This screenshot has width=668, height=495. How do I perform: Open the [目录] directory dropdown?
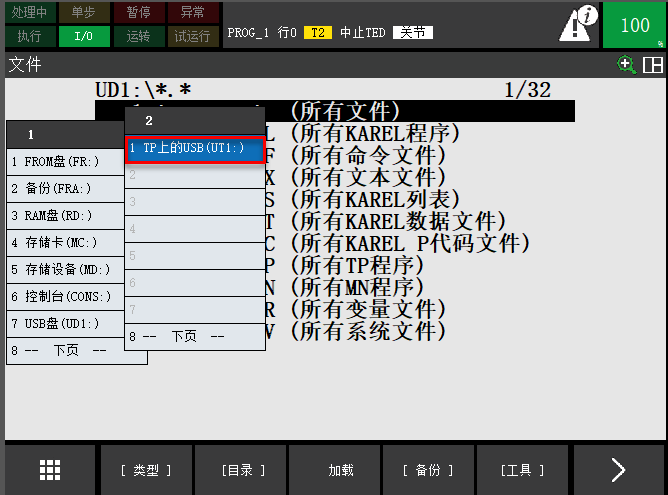241,469
